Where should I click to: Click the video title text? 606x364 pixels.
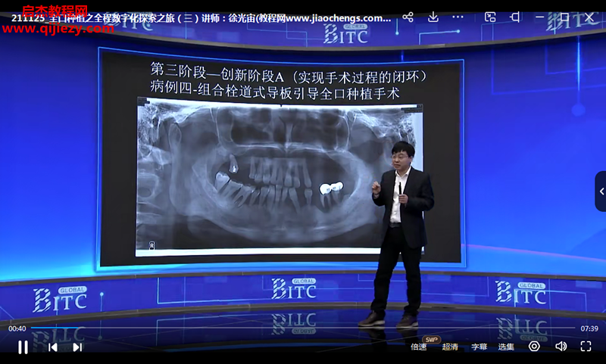(x=201, y=17)
